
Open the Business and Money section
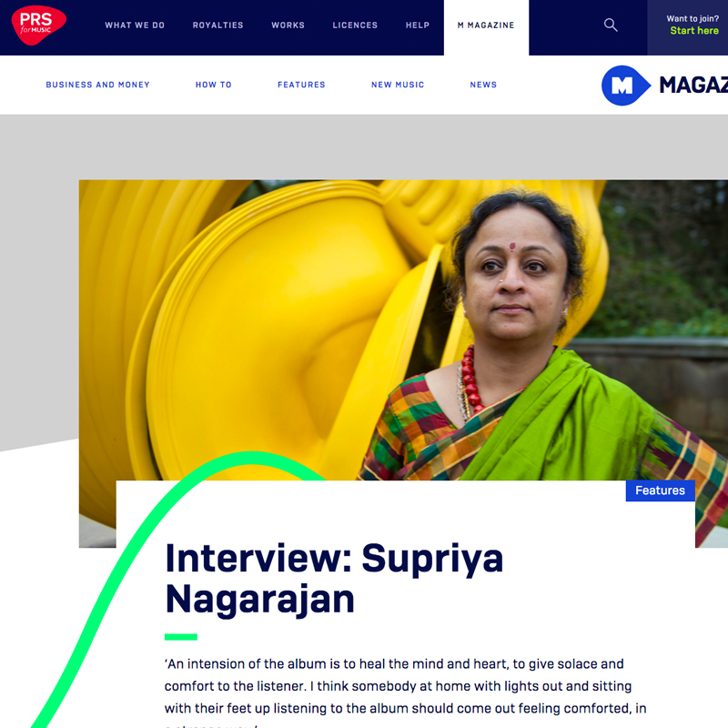pos(97,85)
